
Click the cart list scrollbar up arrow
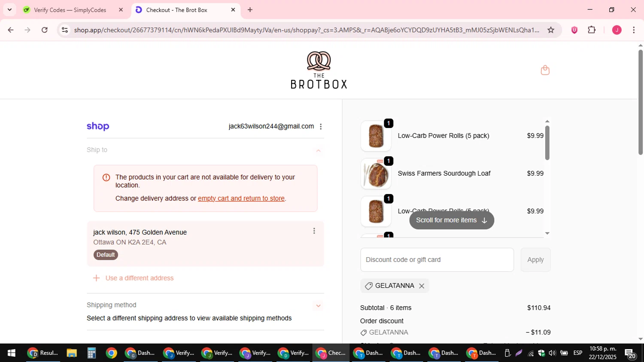(547, 122)
